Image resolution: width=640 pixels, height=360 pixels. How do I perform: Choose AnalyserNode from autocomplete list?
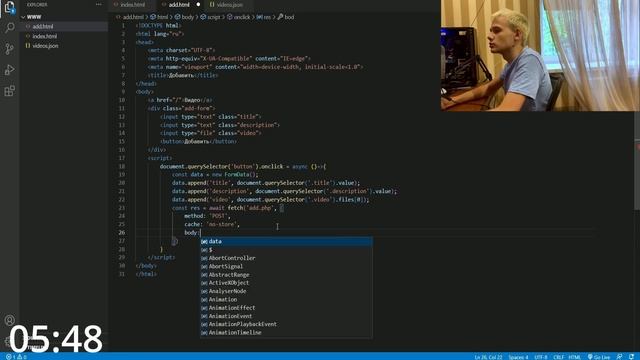coord(286,291)
